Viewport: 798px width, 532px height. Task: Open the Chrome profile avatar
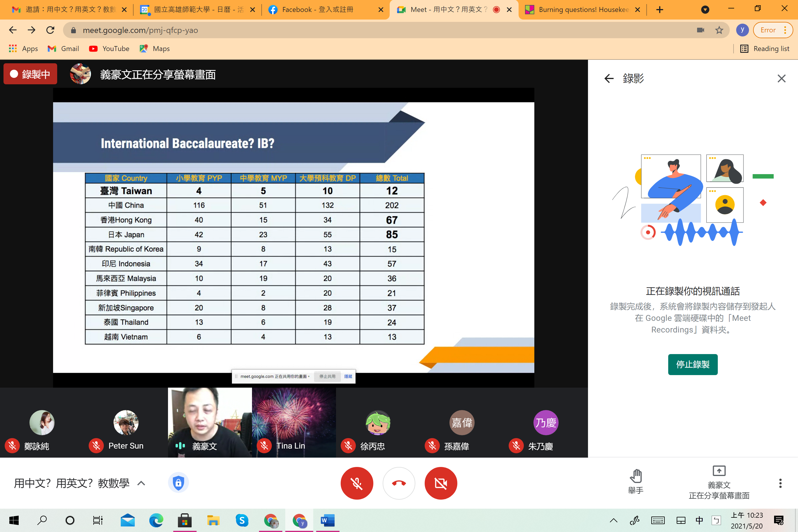pyautogui.click(x=742, y=30)
